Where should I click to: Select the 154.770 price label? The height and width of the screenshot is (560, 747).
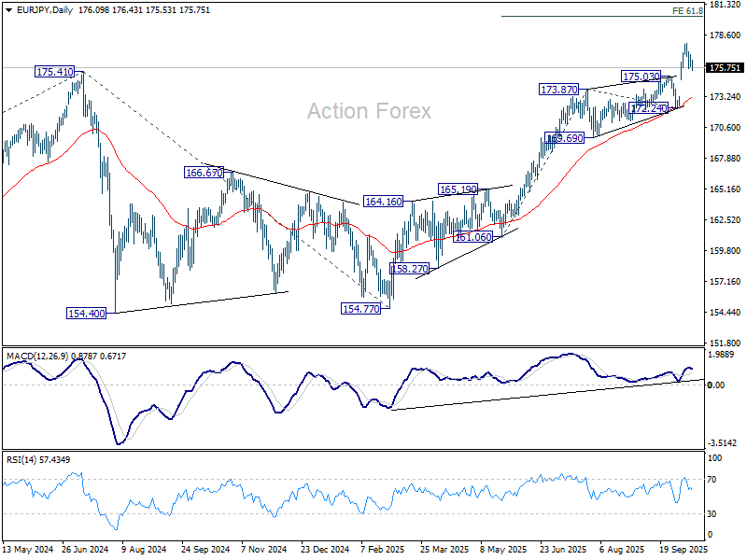[x=361, y=309]
